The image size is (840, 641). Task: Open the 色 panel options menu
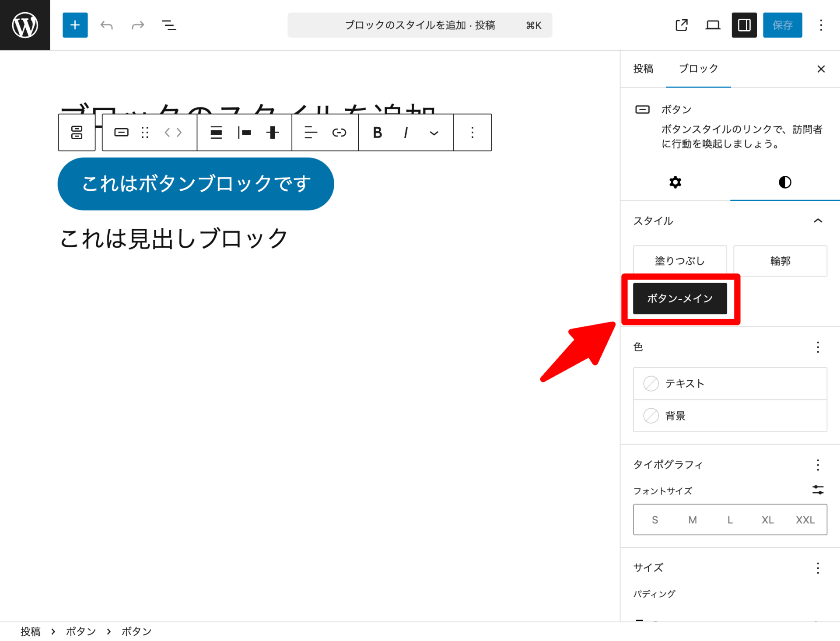point(818,347)
